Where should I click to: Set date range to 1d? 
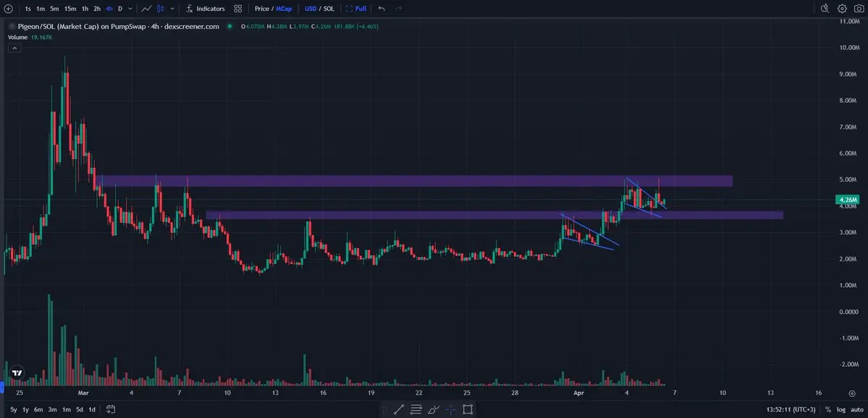[x=92, y=410]
